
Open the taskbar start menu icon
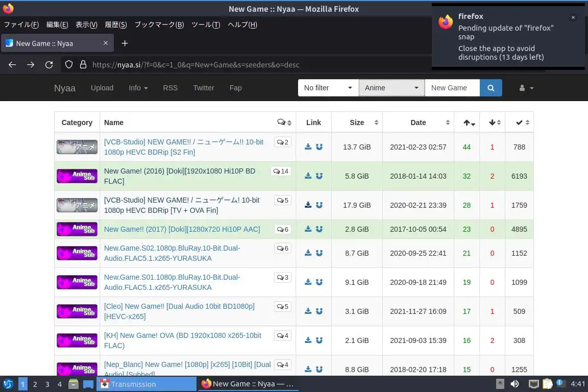coord(8,384)
